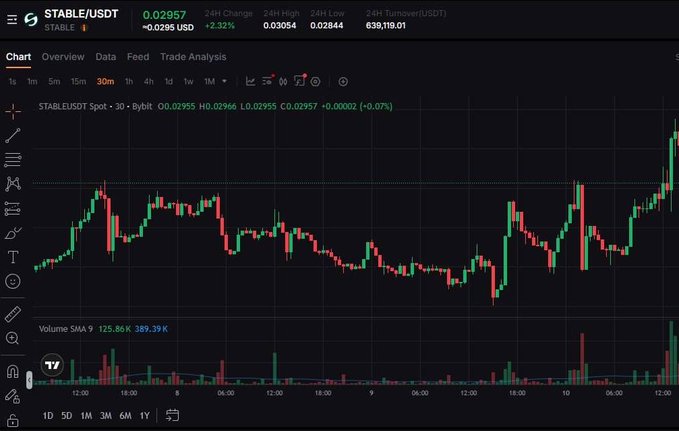Screen dimensions: 679x431
Task: Switch the candlestick style icon
Action: [x=283, y=81]
